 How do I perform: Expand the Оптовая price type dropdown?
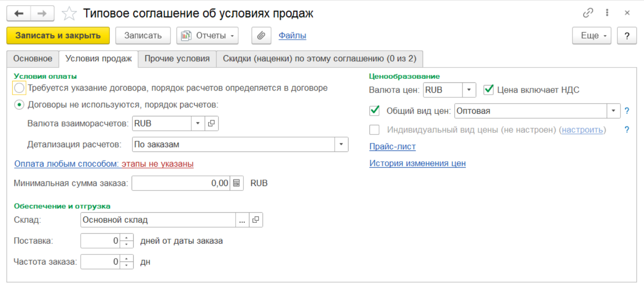coord(613,111)
